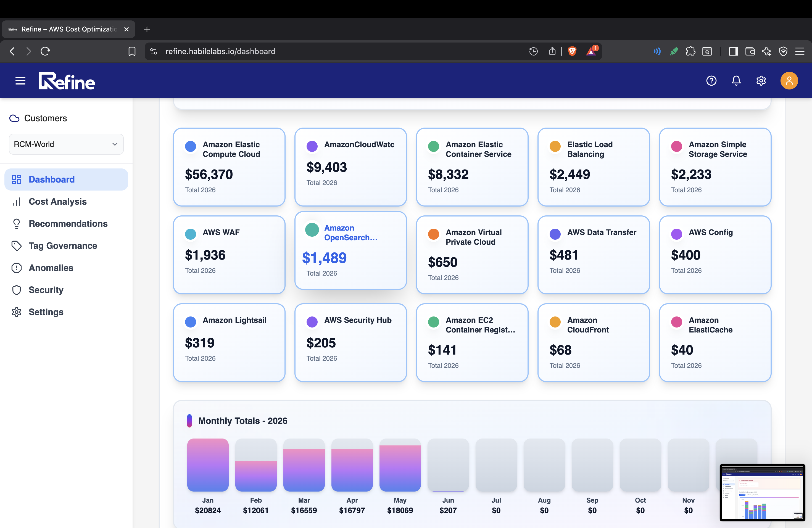Bookmark this page
This screenshot has width=812, height=528.
click(x=132, y=52)
